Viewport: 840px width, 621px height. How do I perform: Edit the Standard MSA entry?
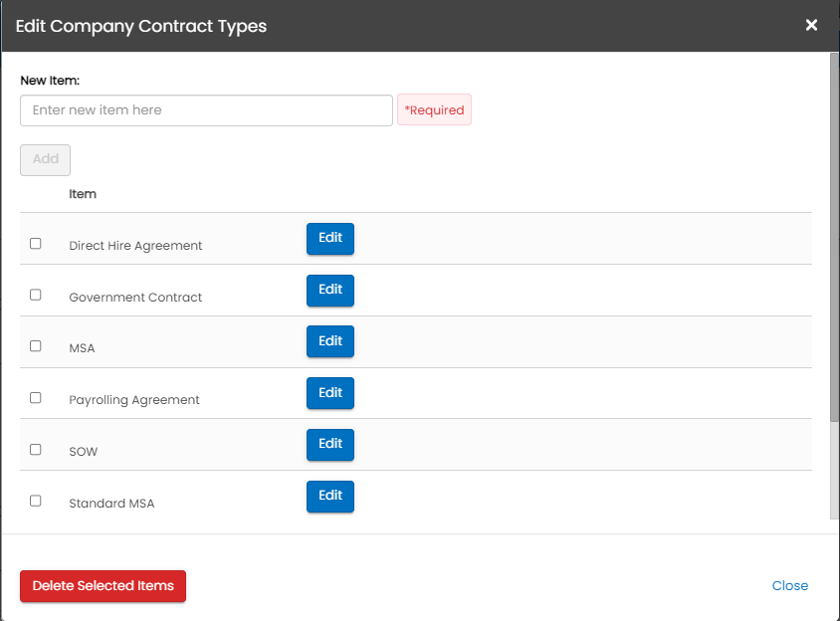[330, 496]
